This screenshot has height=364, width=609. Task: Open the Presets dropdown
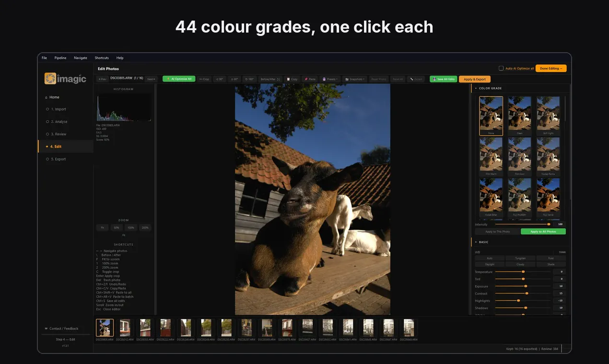(x=329, y=79)
